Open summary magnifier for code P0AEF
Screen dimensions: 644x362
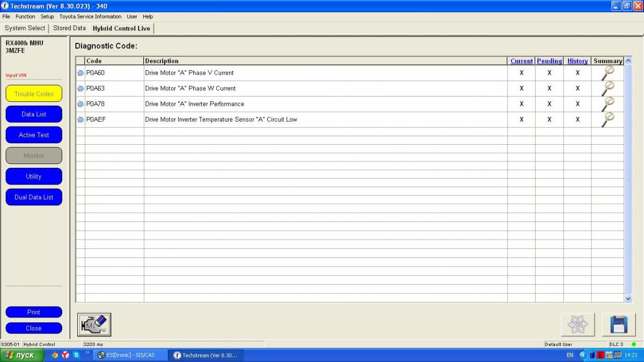coord(608,120)
